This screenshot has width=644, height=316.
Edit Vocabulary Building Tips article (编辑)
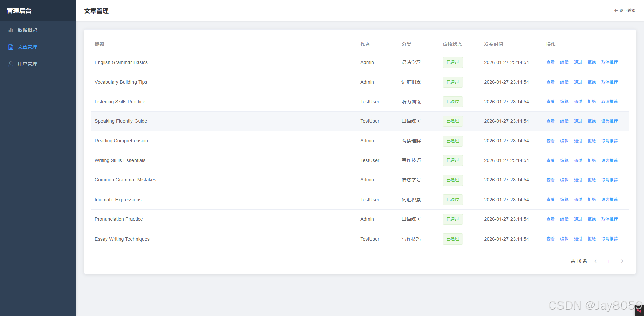coord(564,82)
